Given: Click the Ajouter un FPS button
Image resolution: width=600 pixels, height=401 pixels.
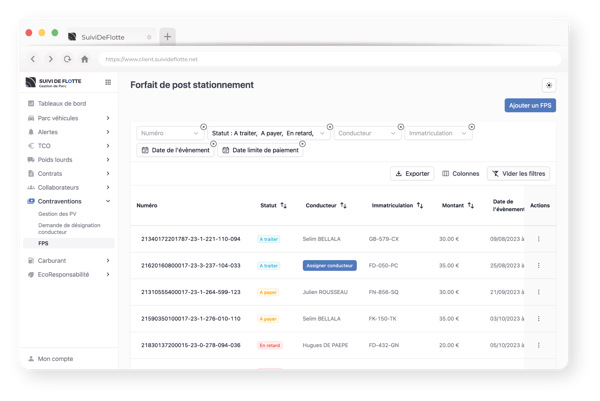Looking at the screenshot, I should 530,105.
